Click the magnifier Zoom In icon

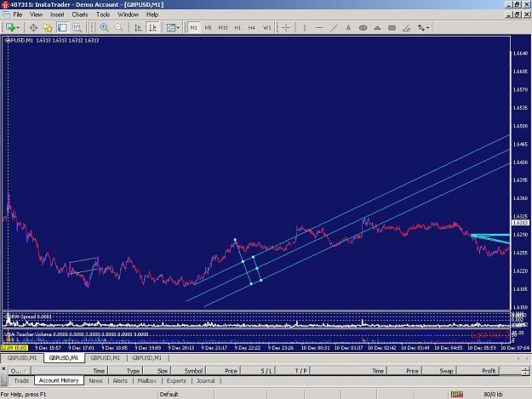click(104, 28)
